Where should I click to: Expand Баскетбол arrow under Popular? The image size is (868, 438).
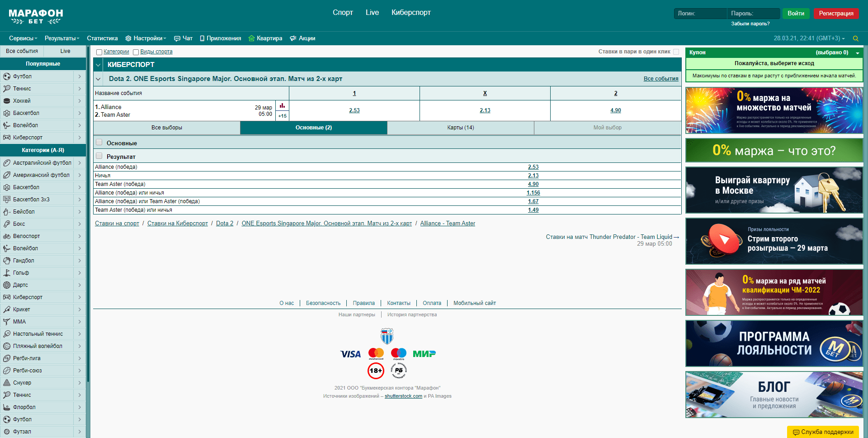tap(80, 113)
